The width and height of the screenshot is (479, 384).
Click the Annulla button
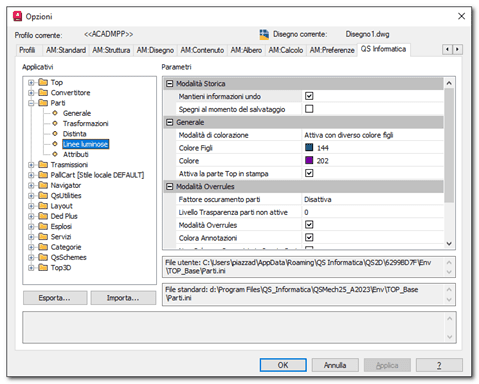335,365
